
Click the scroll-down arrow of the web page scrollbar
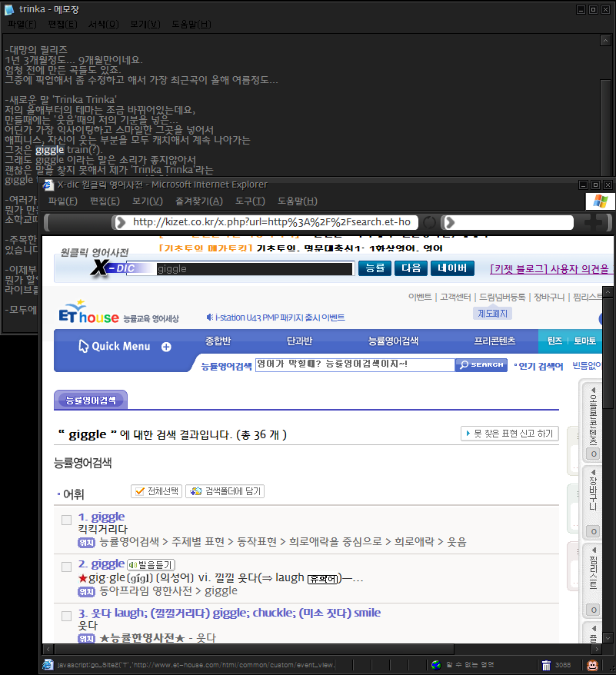tap(608, 638)
